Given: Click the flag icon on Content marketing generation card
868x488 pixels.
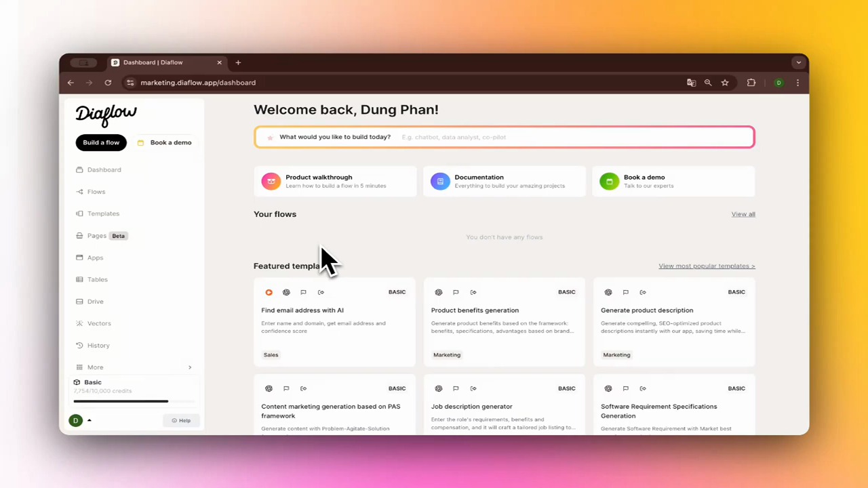Looking at the screenshot, I should [x=286, y=388].
